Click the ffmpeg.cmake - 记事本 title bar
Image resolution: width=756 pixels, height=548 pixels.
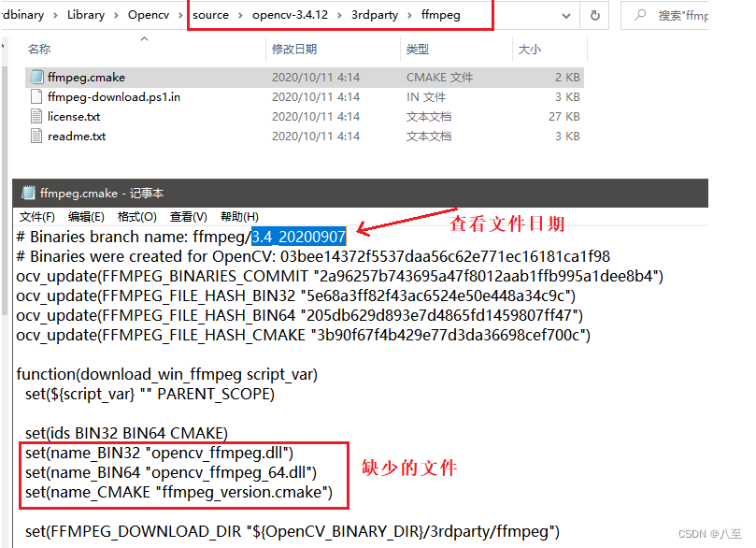tap(360, 193)
